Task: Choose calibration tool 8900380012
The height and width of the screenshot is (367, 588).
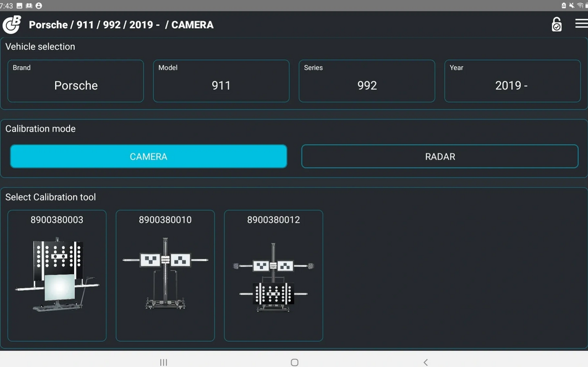Action: click(274, 276)
